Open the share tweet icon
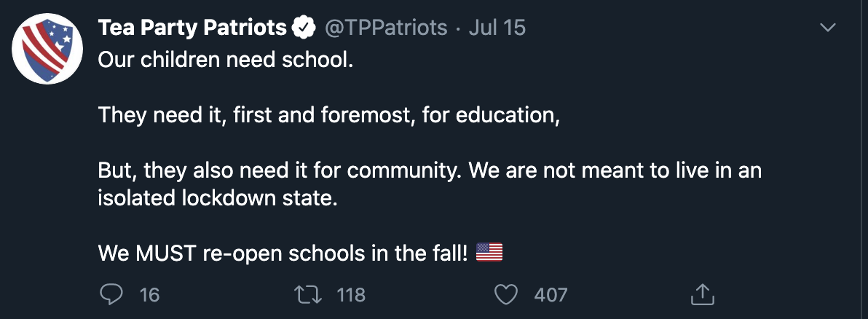Screen dimensions: 868x319 click(x=703, y=294)
